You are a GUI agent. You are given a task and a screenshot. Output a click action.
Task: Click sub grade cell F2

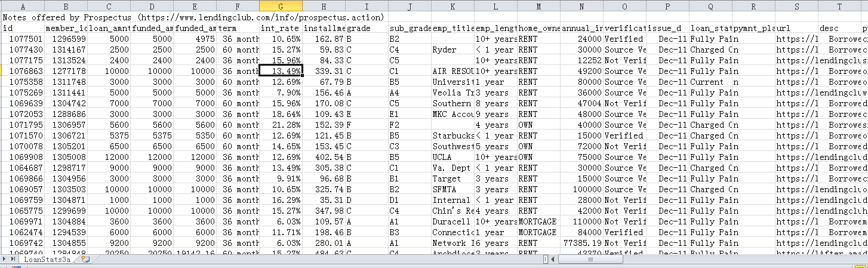(x=410, y=125)
